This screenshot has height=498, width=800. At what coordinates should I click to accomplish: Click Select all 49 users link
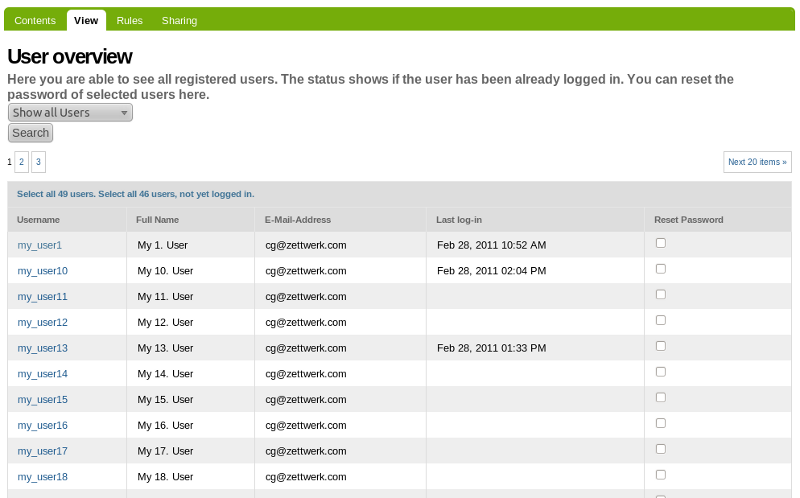point(56,194)
